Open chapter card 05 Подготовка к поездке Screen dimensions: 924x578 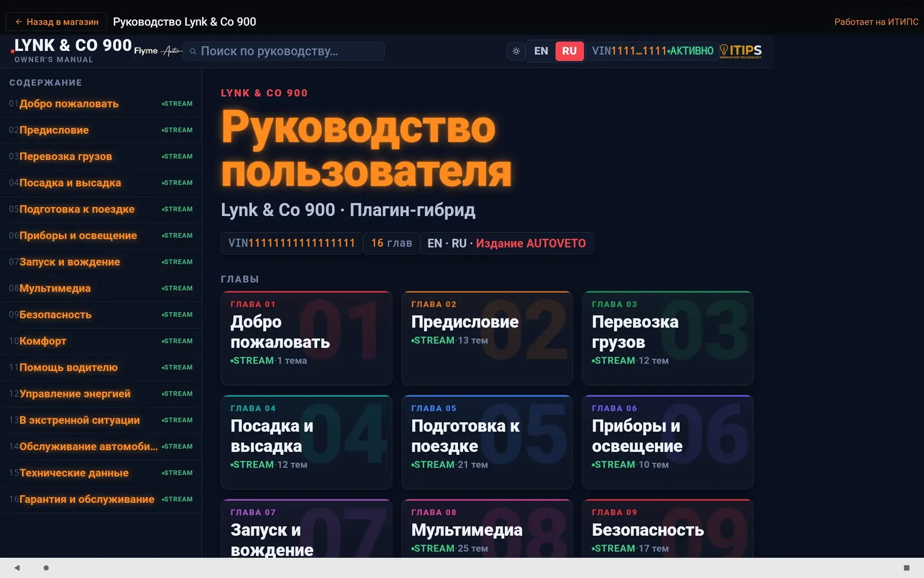pyautogui.click(x=487, y=442)
